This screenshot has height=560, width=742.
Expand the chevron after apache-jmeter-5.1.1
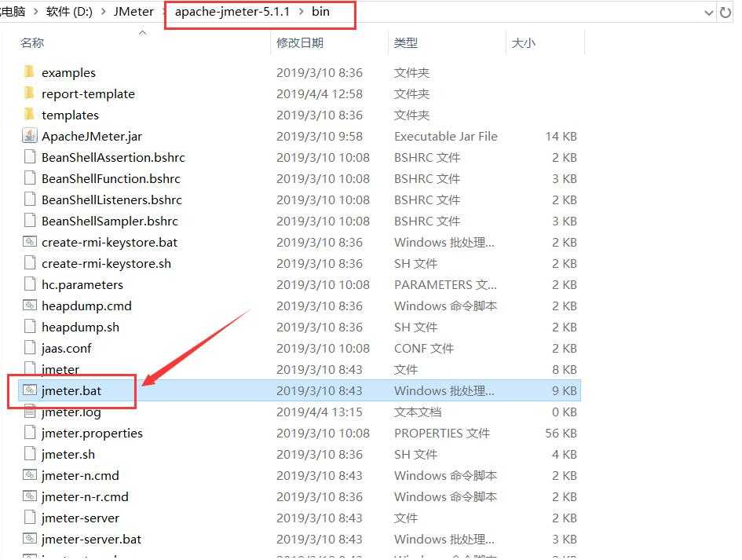(301, 12)
